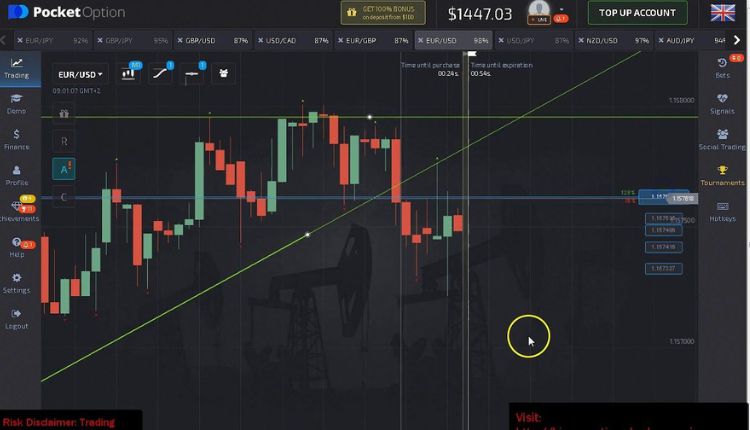
Task: Toggle the R tool button on chart
Action: [x=64, y=141]
